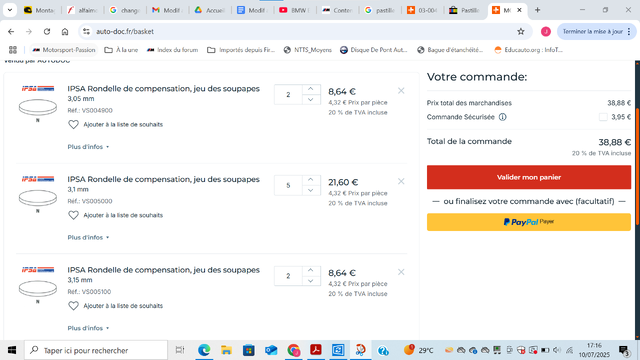Decrease quantity of the 3,05 mm shim
This screenshot has height=360, width=640.
click(311, 100)
